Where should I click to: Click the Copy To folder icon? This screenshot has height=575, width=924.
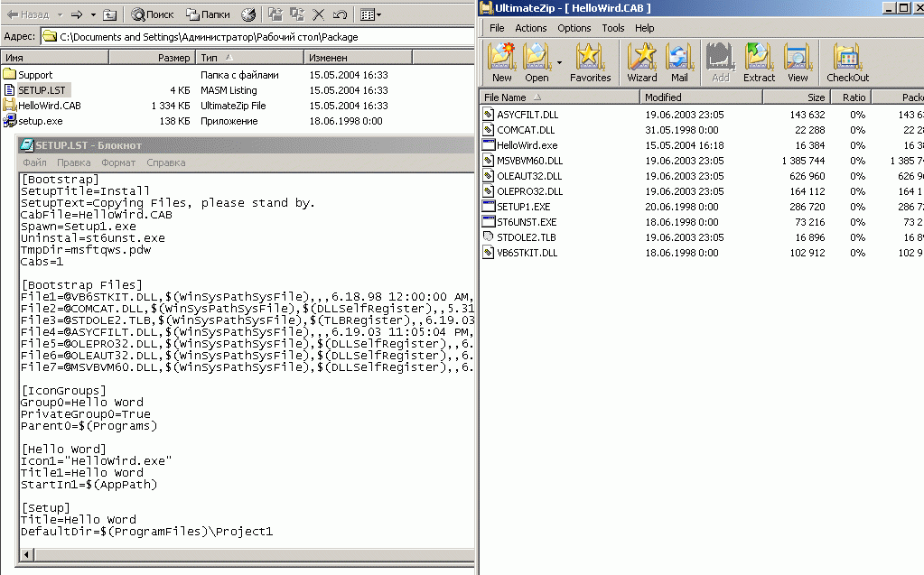click(296, 14)
